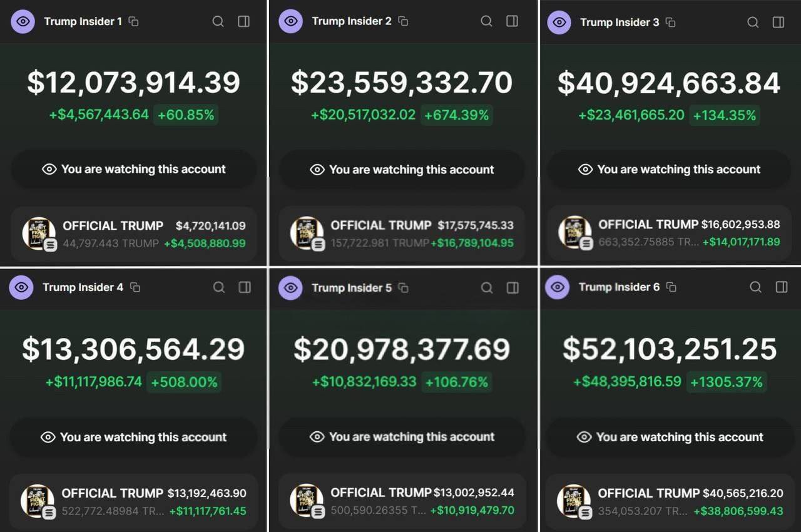Open search in Trump Insider 2 panel
Screen dimensions: 801x532
click(486, 21)
